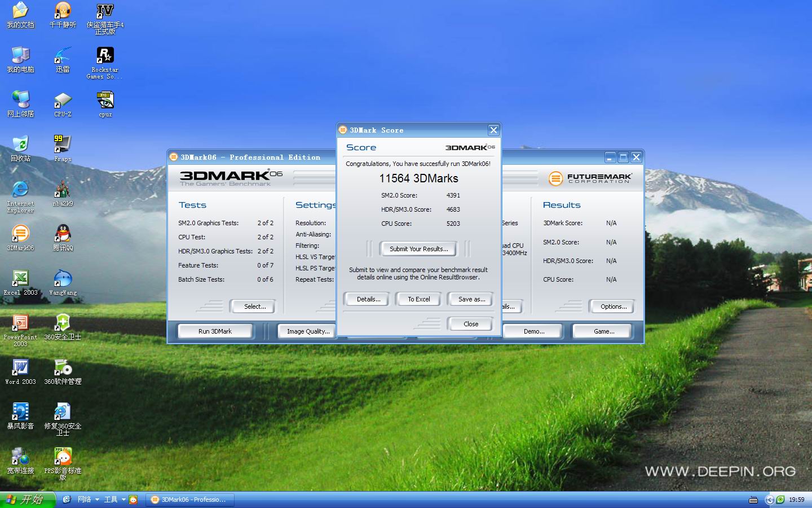
Task: Click the HDR/SM3.0 Score value 4683
Action: (x=453, y=209)
